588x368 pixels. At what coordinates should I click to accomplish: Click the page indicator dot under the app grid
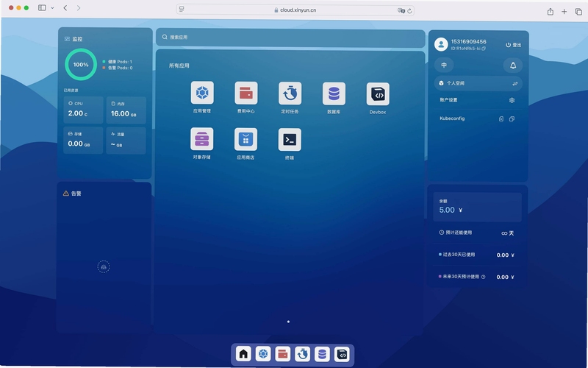click(x=288, y=322)
